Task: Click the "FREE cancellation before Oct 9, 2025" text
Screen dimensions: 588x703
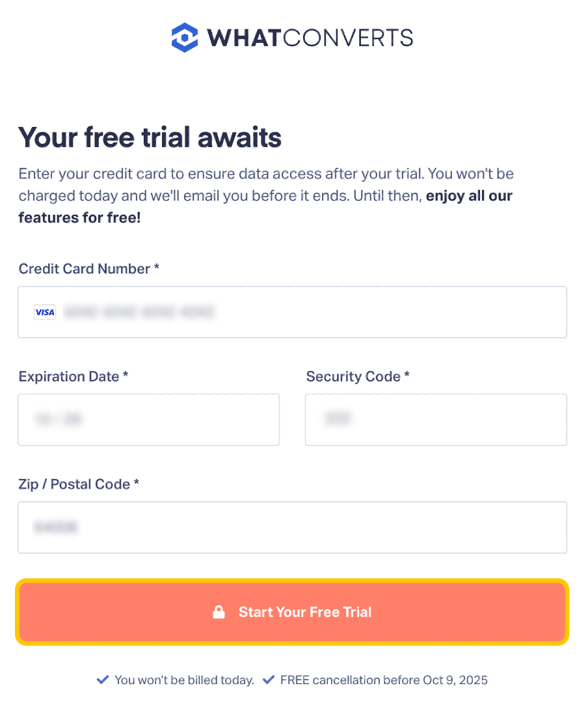Action: [384, 680]
